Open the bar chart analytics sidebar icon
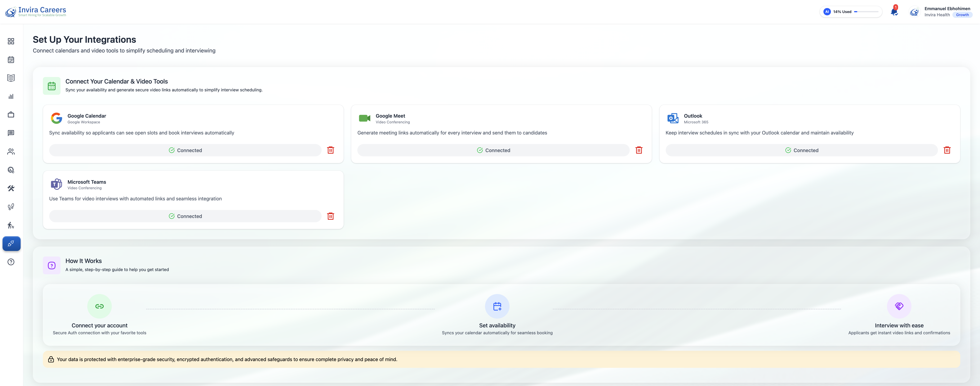Image resolution: width=980 pixels, height=386 pixels. tap(11, 96)
